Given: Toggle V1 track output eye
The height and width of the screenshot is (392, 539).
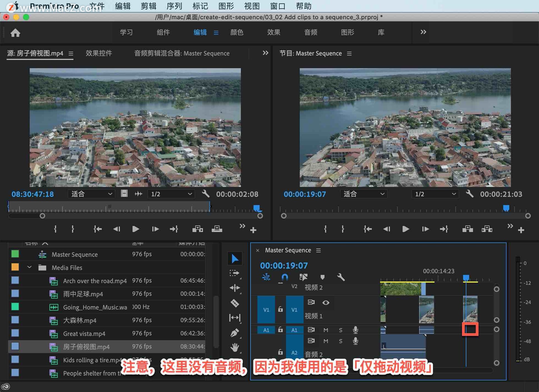Looking at the screenshot, I should (326, 302).
